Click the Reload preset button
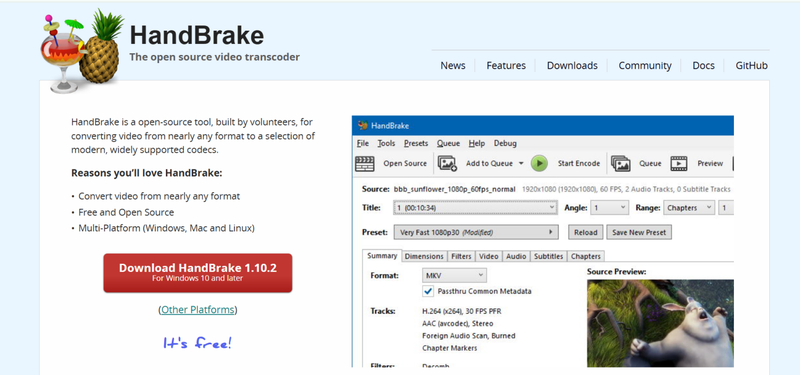 (x=586, y=232)
